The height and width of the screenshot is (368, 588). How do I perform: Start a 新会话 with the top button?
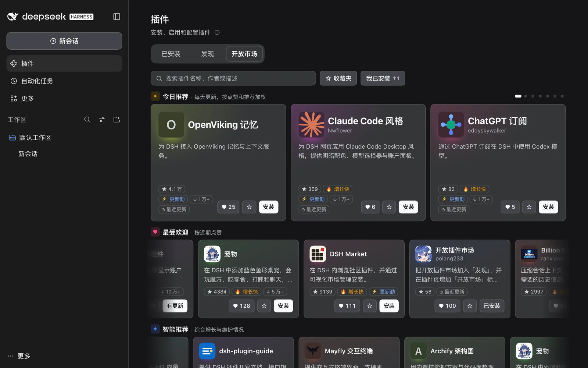[64, 41]
